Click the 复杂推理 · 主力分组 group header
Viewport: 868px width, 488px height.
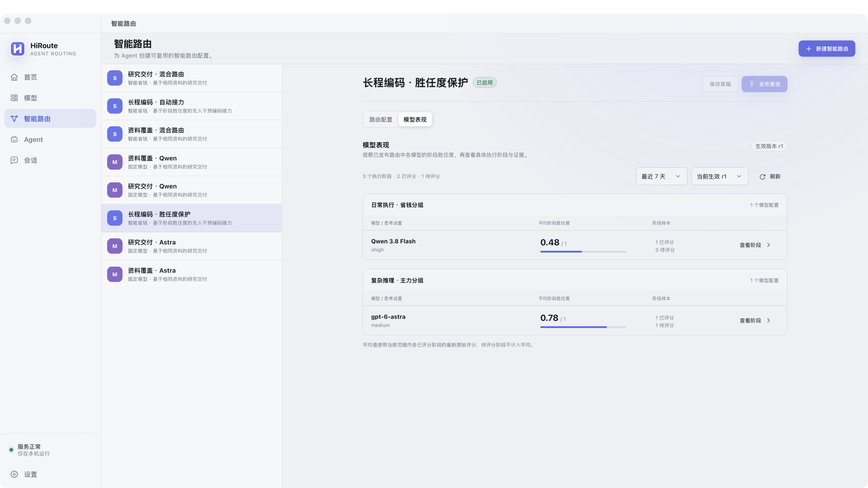click(397, 281)
